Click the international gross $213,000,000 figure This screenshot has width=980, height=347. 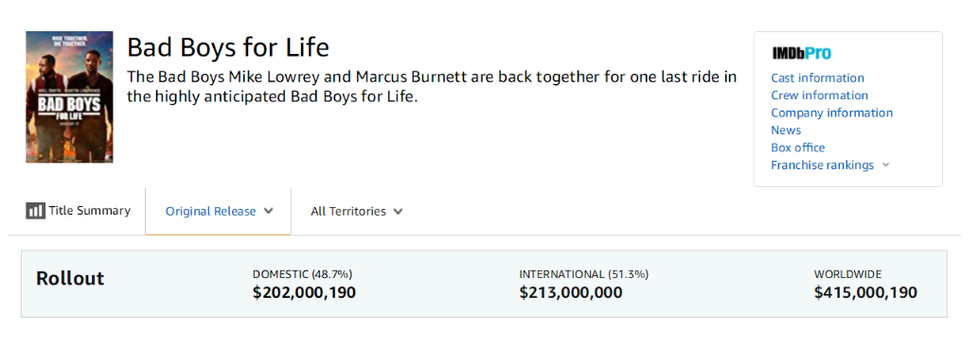tap(571, 293)
